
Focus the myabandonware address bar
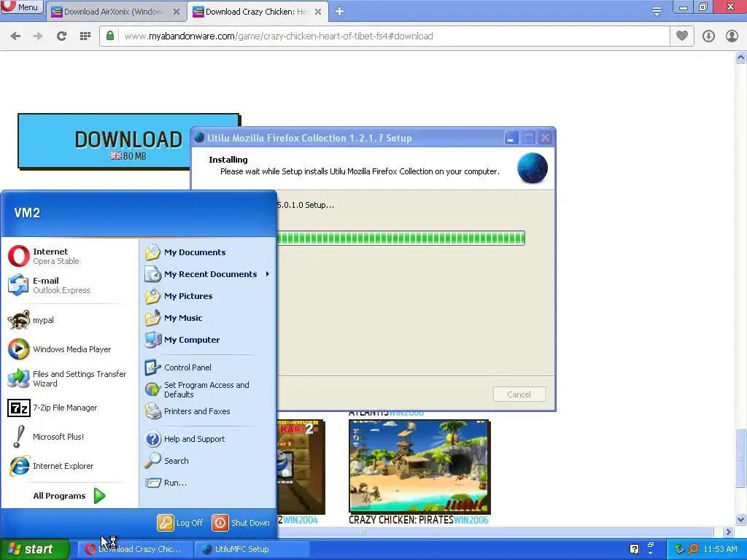[384, 36]
